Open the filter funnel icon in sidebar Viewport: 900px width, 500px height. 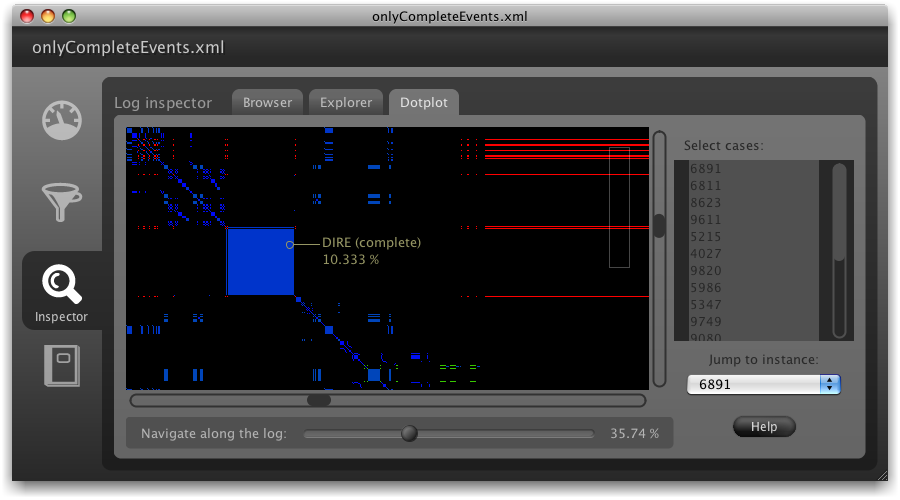click(61, 201)
